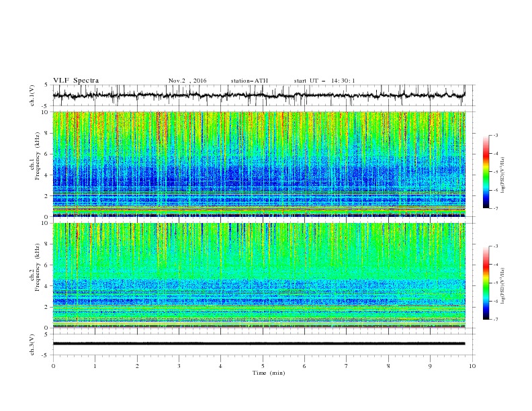Click the ch.2 spectrogram color scale bar
The width and height of the screenshot is (532, 411).
pos(486,283)
